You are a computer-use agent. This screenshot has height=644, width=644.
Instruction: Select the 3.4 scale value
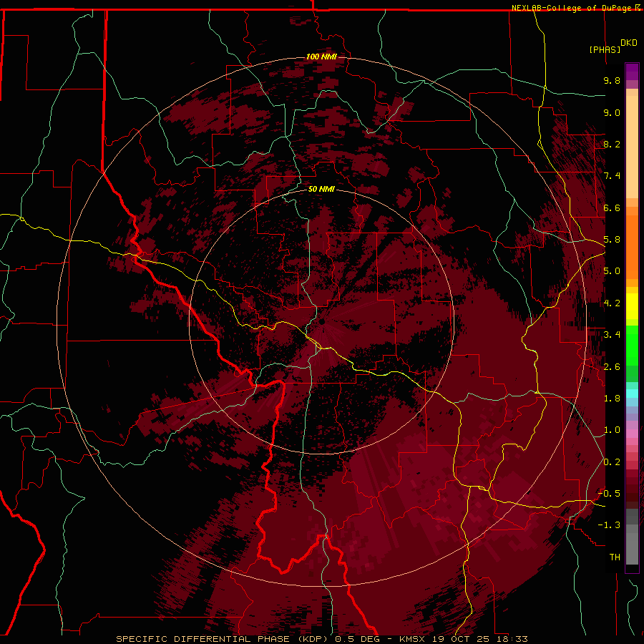[612, 335]
